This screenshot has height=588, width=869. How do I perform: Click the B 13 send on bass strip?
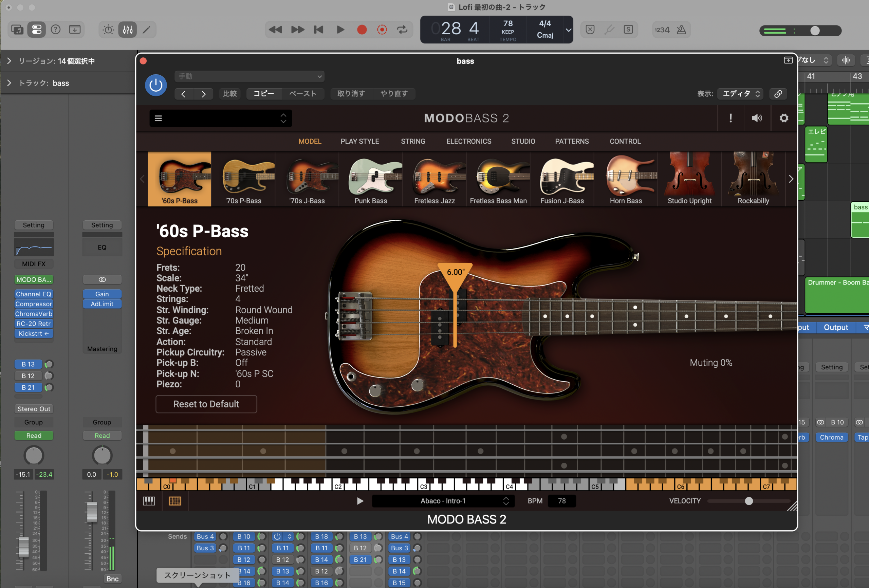28,364
